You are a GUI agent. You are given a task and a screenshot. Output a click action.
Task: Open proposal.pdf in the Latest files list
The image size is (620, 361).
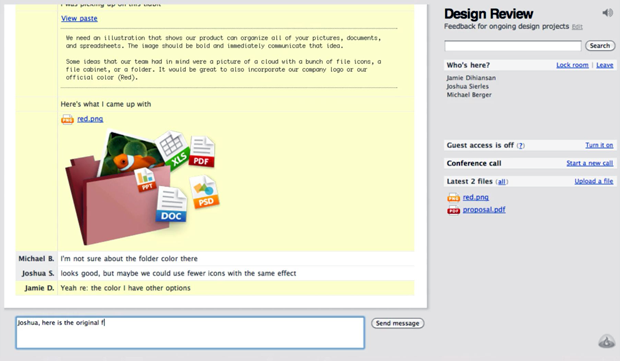tap(484, 210)
